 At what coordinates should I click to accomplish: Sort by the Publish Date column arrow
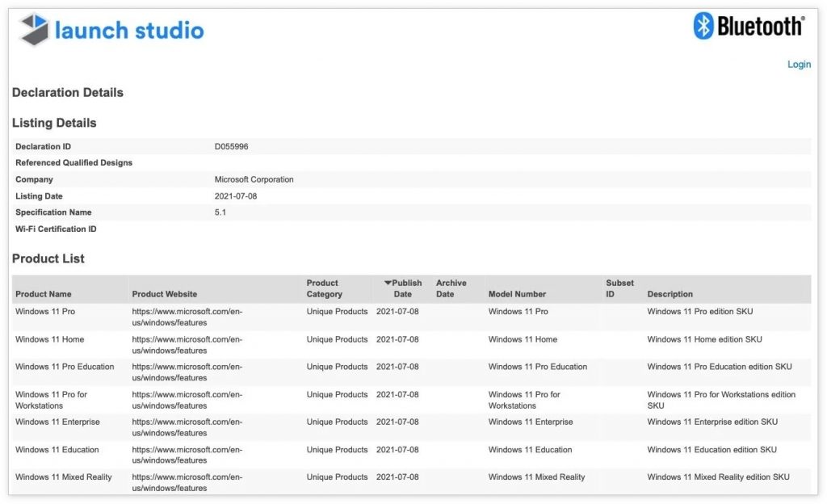pos(388,283)
